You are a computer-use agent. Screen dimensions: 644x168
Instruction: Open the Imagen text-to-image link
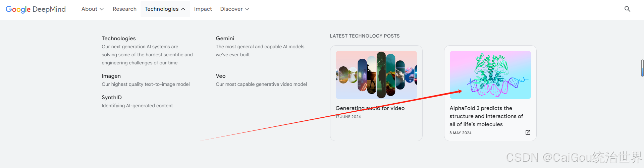[111, 76]
